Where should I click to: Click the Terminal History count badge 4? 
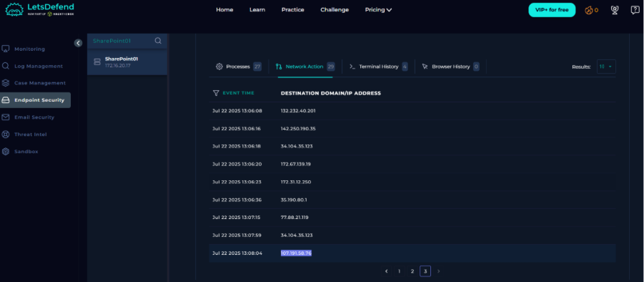point(405,67)
